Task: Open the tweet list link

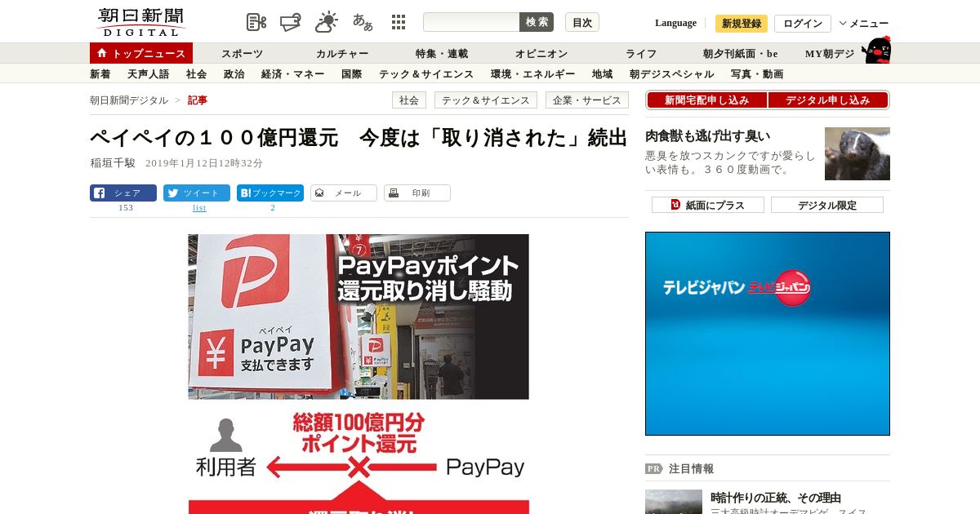Action: point(199,208)
